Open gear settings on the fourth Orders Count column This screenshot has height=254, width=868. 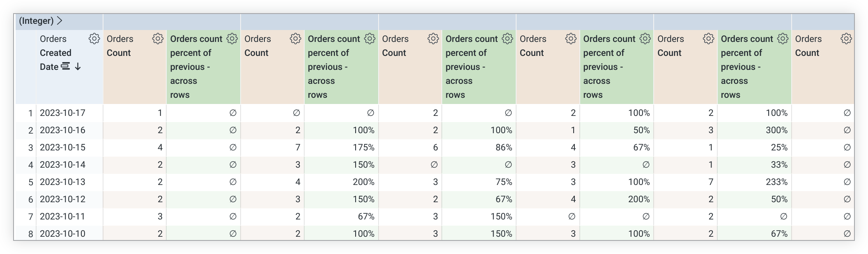(570, 39)
